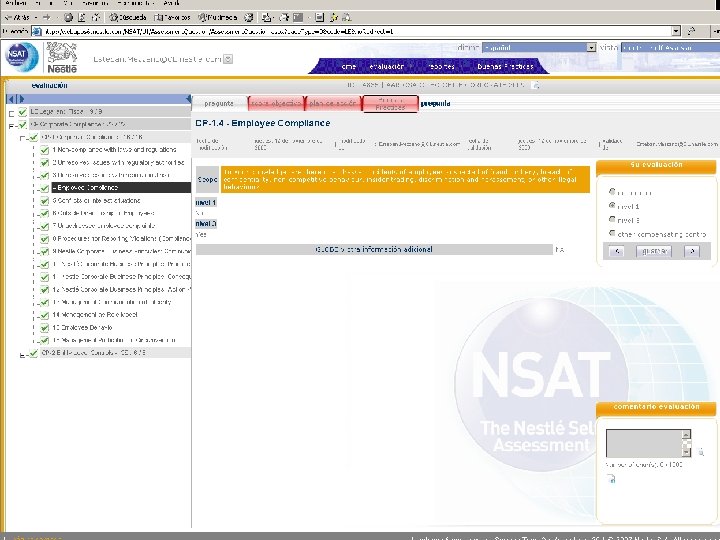
Task: Open the address bar dropdown arrow
Action: coord(676,31)
